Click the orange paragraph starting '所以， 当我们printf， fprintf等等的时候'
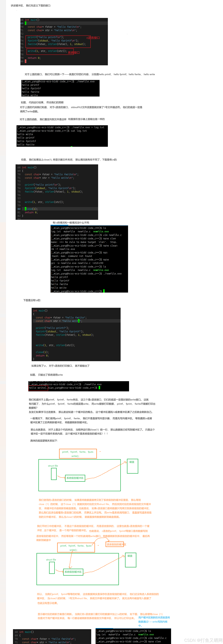Image resolution: width=223 pixels, height=644 pixels. (x=98, y=596)
